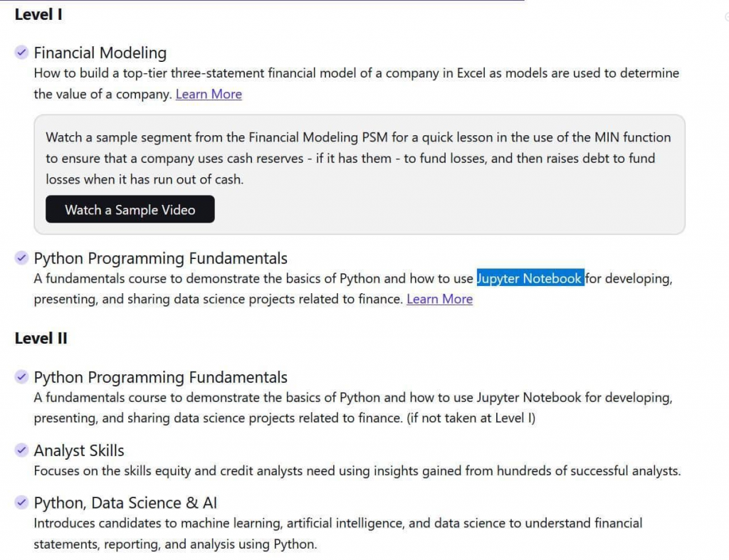Click the Financial Modeling description paragraph
The image size is (729, 560).
coord(356,73)
